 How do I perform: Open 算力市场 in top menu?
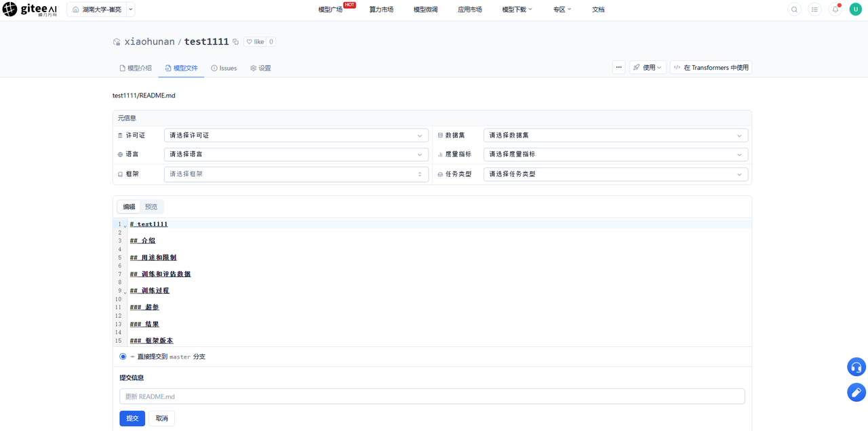(x=381, y=9)
